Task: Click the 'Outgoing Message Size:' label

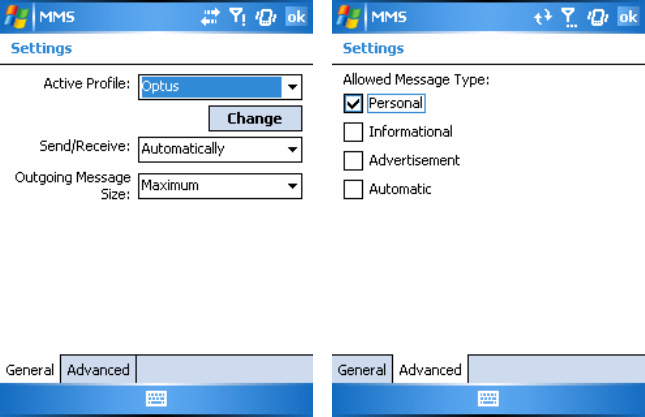Action: (73, 185)
